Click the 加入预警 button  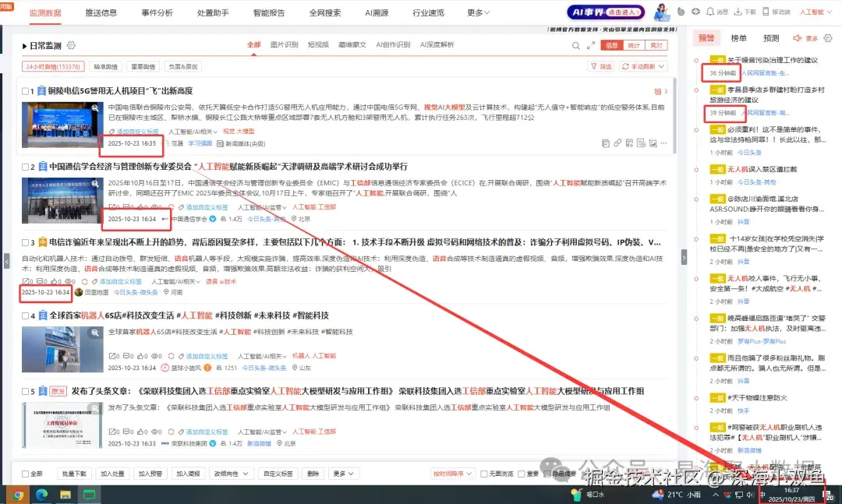tap(151, 474)
